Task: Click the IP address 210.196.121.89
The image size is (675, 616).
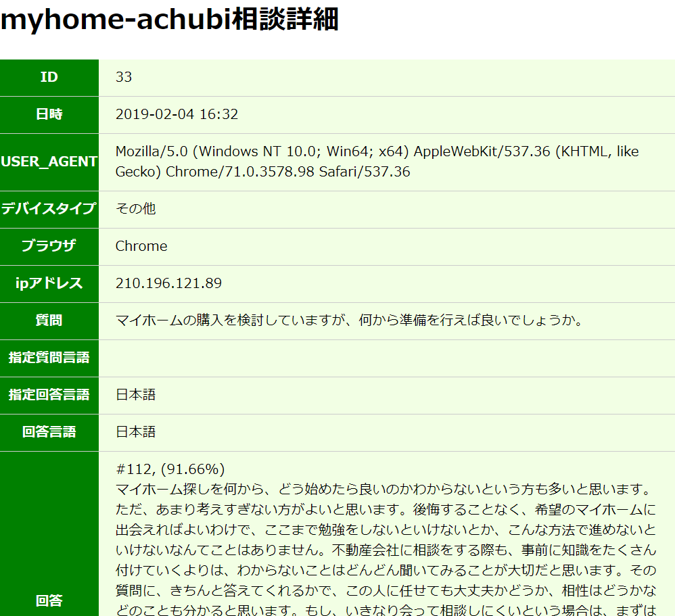Action: point(168,283)
